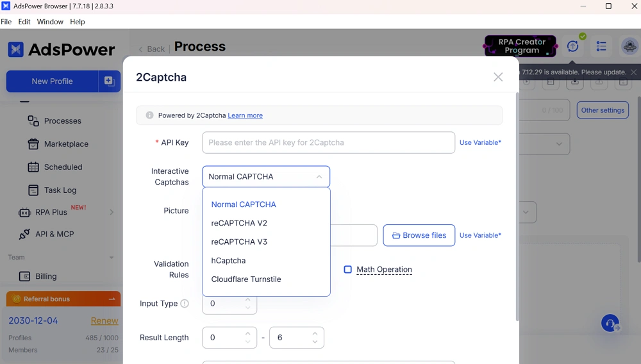Click the RPA Plus robot icon

pyautogui.click(x=24, y=212)
